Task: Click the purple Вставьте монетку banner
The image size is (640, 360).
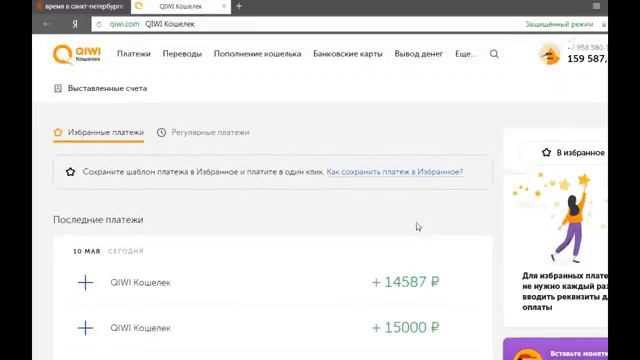Action: point(556,349)
